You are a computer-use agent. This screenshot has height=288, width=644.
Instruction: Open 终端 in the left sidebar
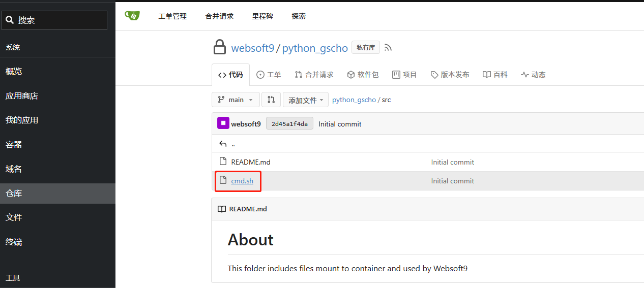(14, 242)
